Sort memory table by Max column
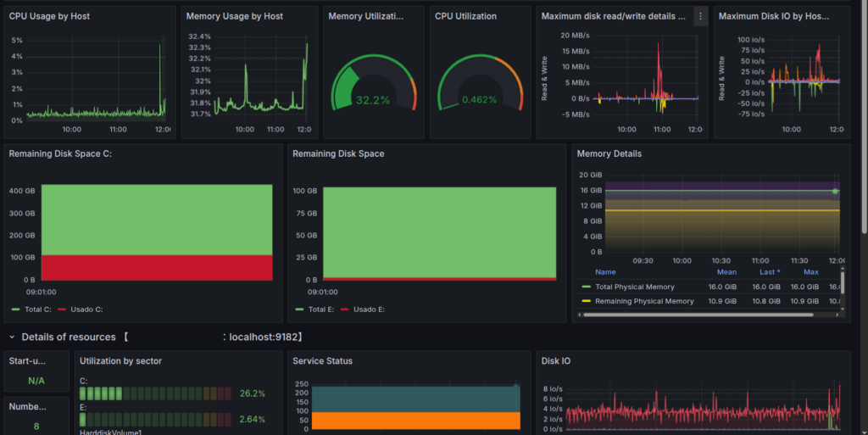The height and width of the screenshot is (435, 868). [x=810, y=272]
